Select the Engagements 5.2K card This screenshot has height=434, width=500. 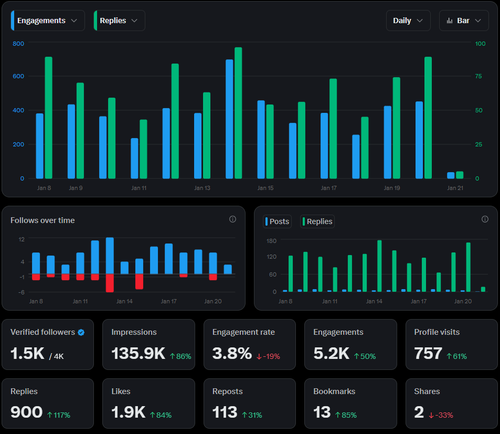351,344
